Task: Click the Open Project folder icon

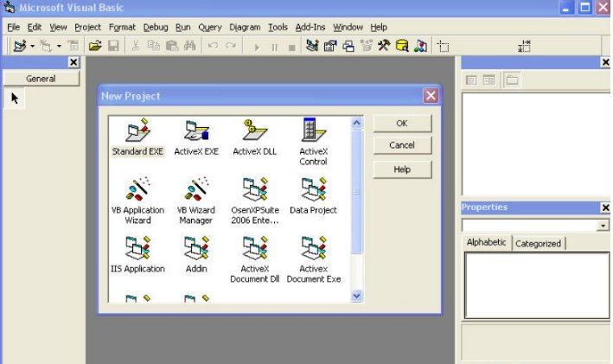Action: pyautogui.click(x=95, y=46)
